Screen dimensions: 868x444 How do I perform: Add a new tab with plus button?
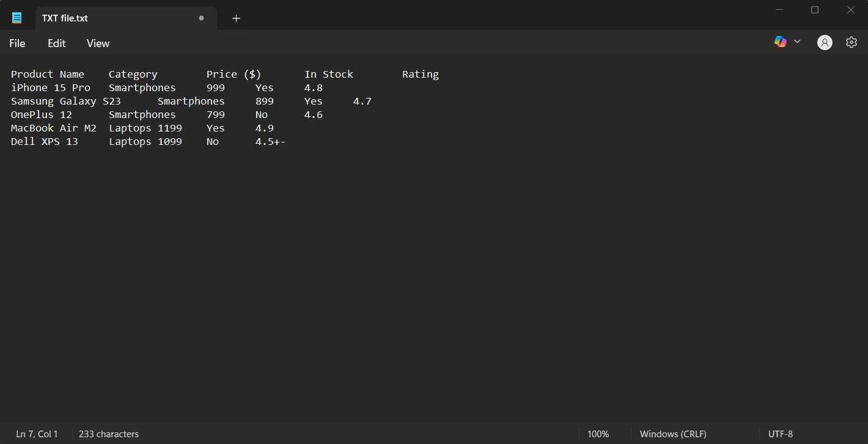[236, 18]
